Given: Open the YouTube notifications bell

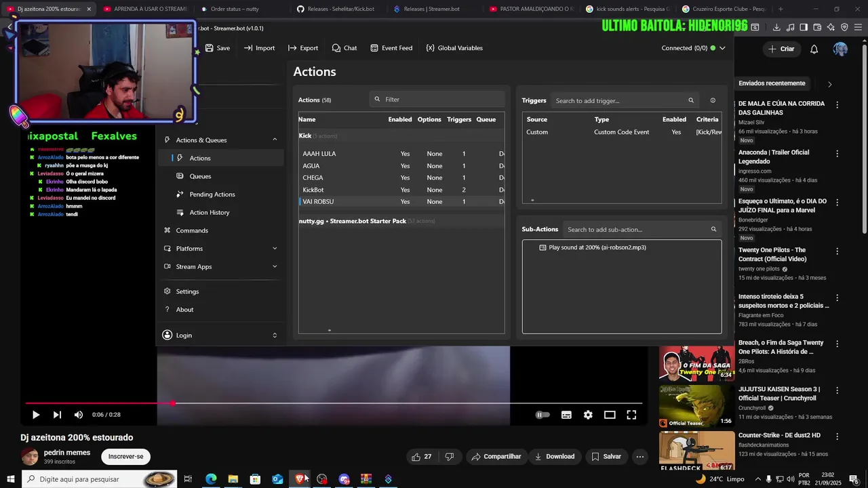Looking at the screenshot, I should (x=814, y=49).
